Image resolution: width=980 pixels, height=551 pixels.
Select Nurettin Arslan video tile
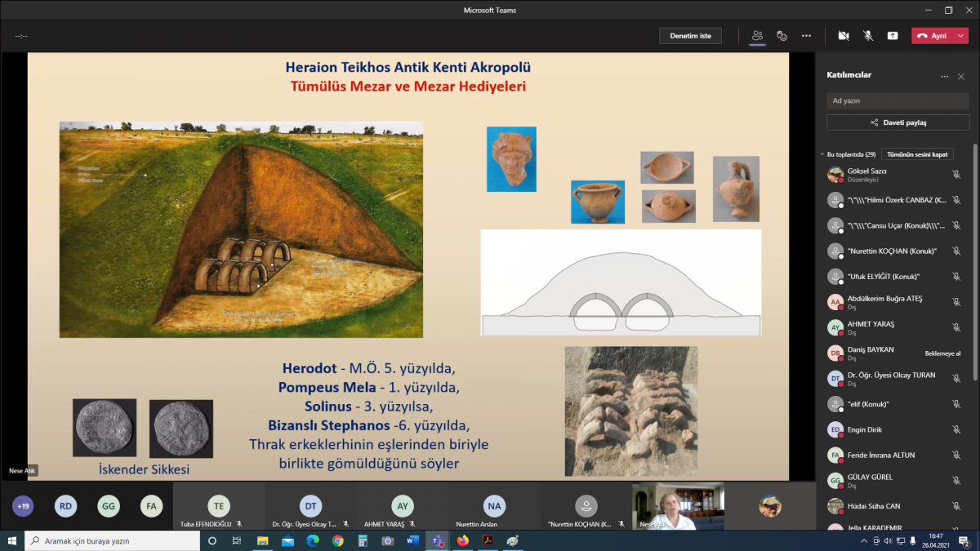tap(493, 506)
